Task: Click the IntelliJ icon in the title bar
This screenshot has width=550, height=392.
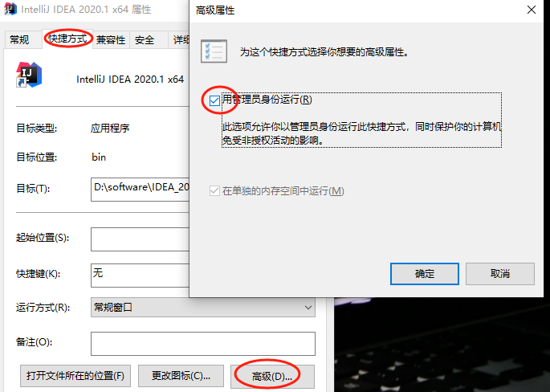Action: coord(10,9)
